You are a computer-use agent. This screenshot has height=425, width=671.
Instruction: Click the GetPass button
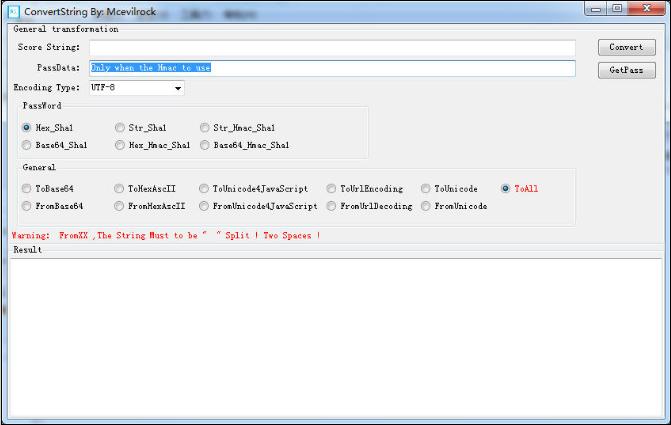[x=626, y=70]
